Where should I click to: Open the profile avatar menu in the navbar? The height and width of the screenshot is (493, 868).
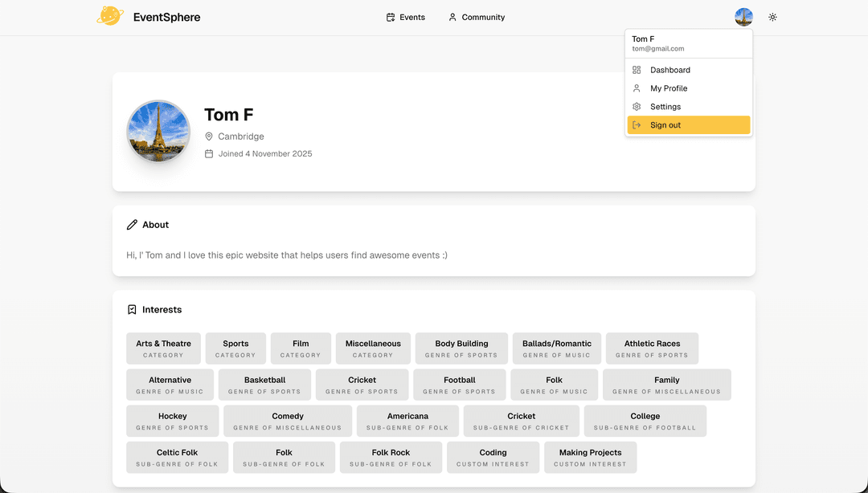tap(743, 17)
